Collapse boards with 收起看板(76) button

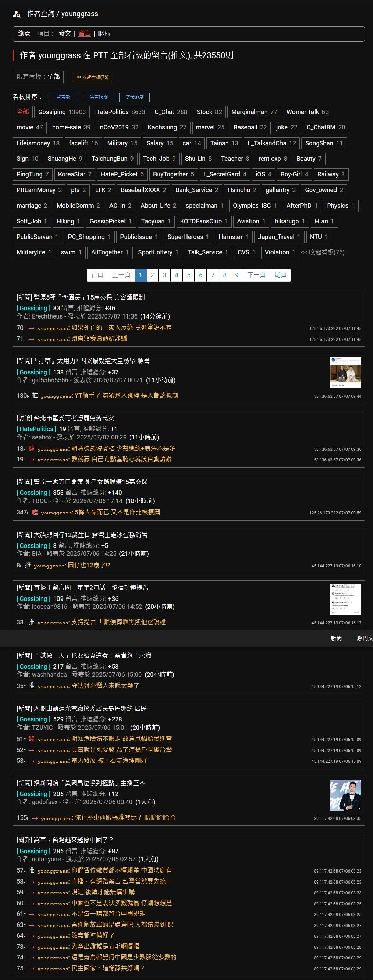93,77
